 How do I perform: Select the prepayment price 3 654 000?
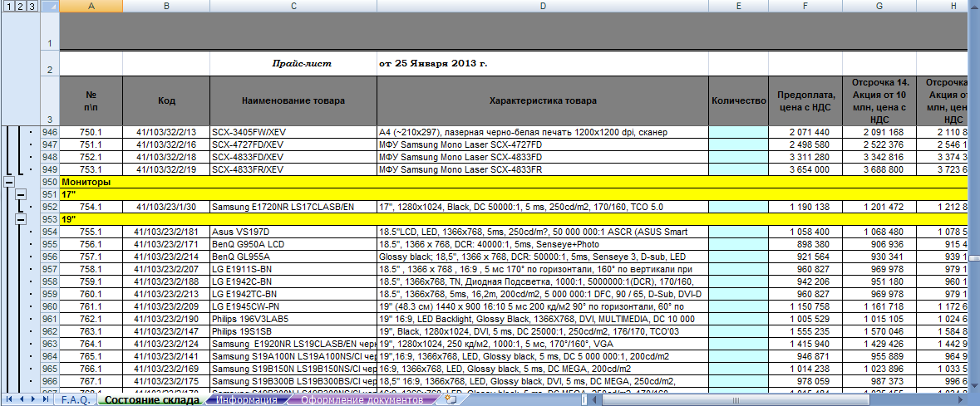pos(805,170)
